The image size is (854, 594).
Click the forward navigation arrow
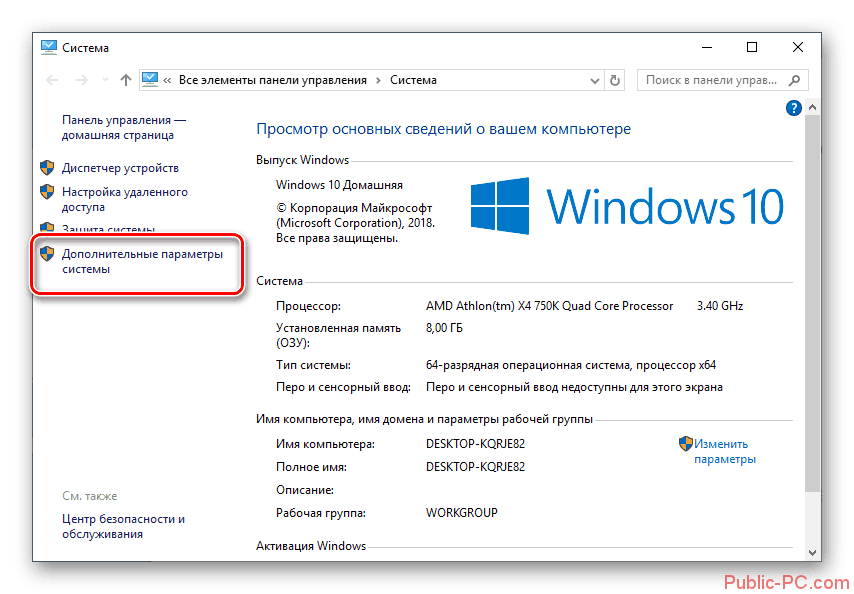click(x=82, y=80)
